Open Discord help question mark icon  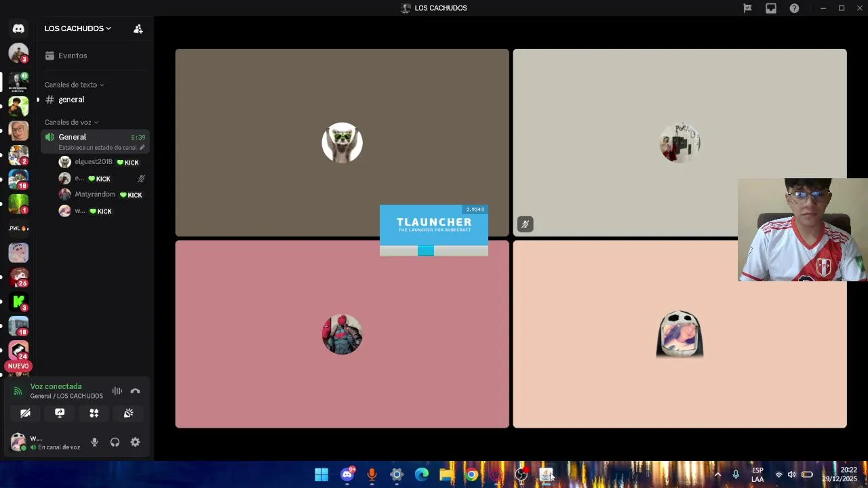[794, 8]
